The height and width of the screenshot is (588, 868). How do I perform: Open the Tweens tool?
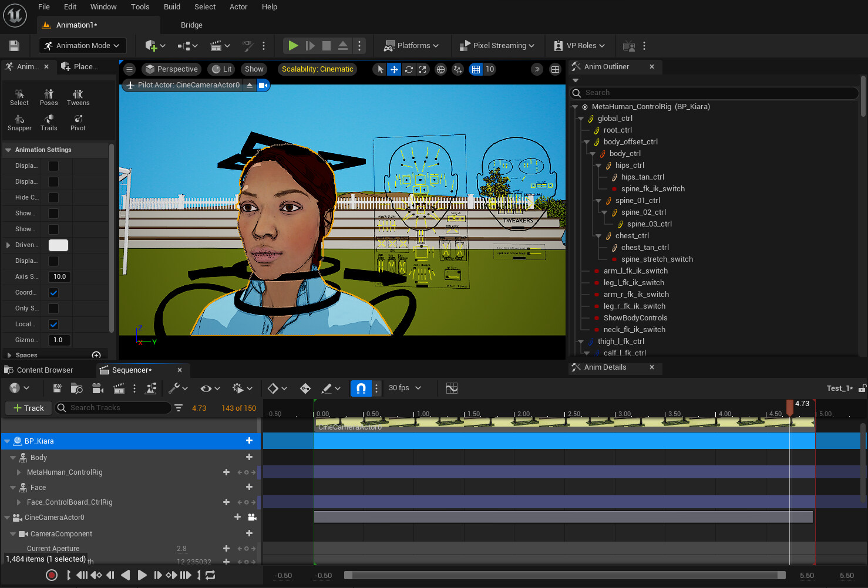pyautogui.click(x=78, y=97)
